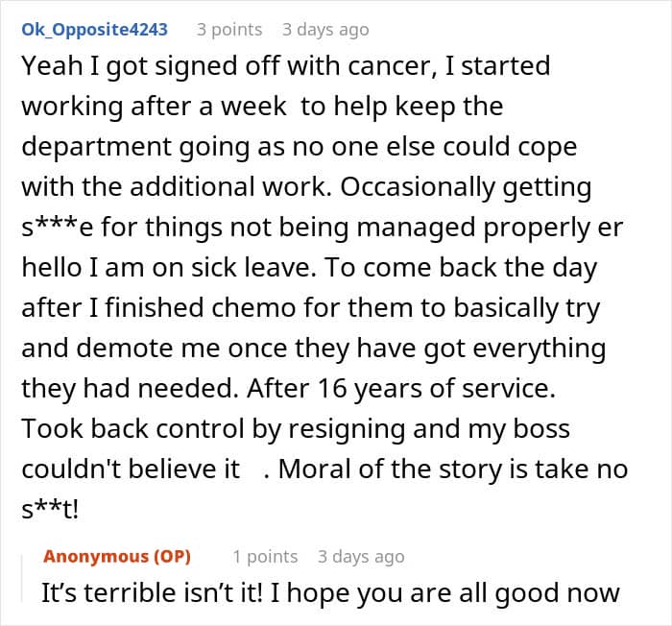Click the phrase "Moral of the story"
Screen dimensions: 672x626
390,469
